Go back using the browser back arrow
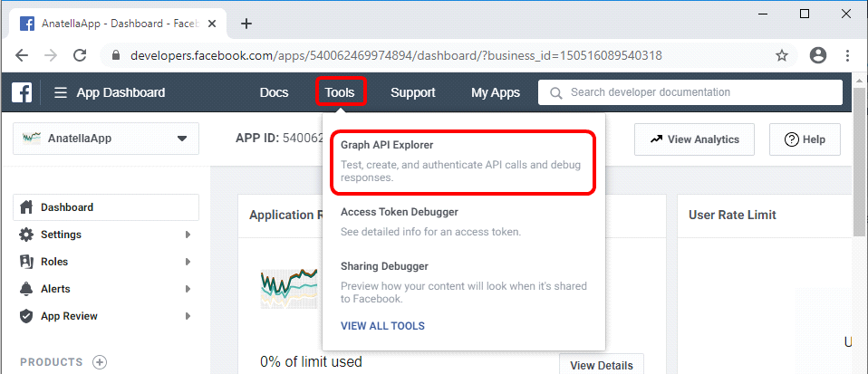The width and height of the screenshot is (868, 374). pos(22,55)
